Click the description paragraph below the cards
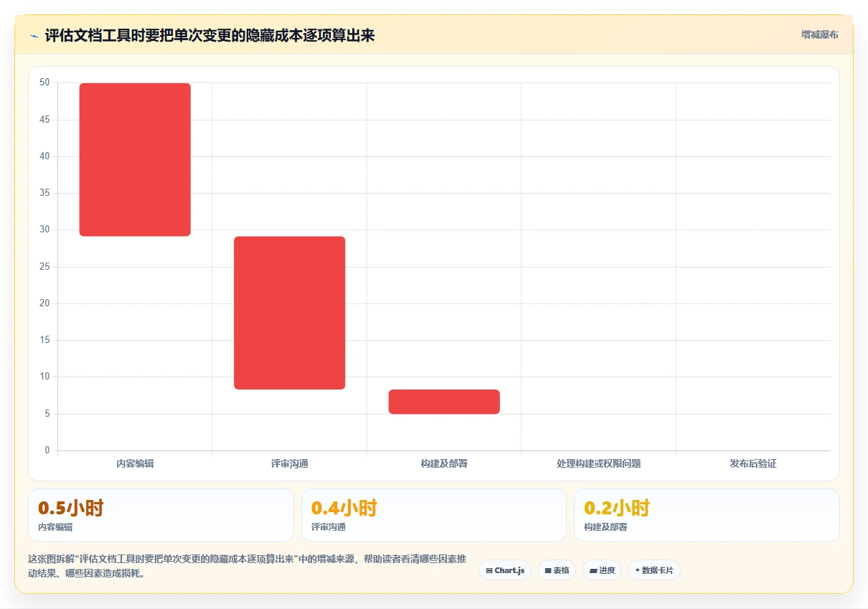The width and height of the screenshot is (868, 609). pos(247,566)
